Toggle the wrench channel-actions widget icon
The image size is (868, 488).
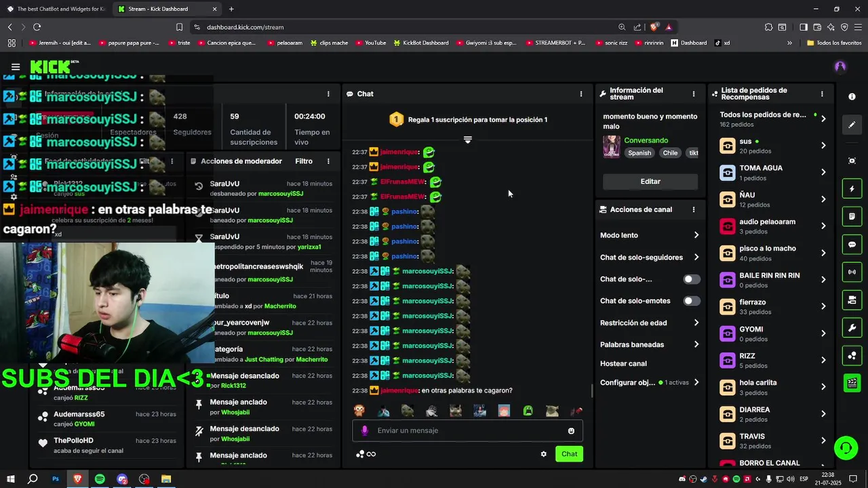coord(852,328)
